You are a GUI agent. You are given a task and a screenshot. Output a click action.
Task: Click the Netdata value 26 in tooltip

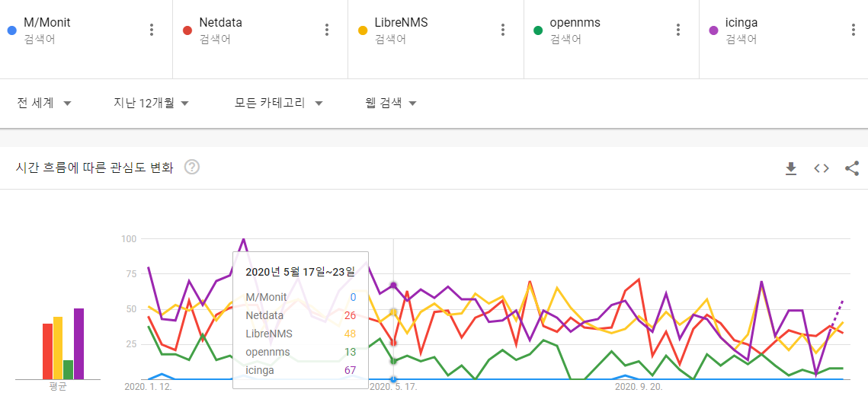tap(350, 315)
